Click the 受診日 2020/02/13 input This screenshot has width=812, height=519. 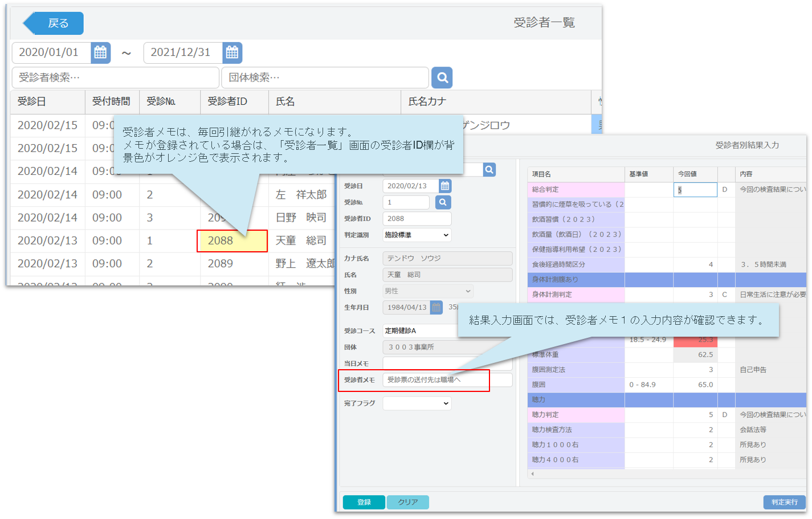point(411,186)
